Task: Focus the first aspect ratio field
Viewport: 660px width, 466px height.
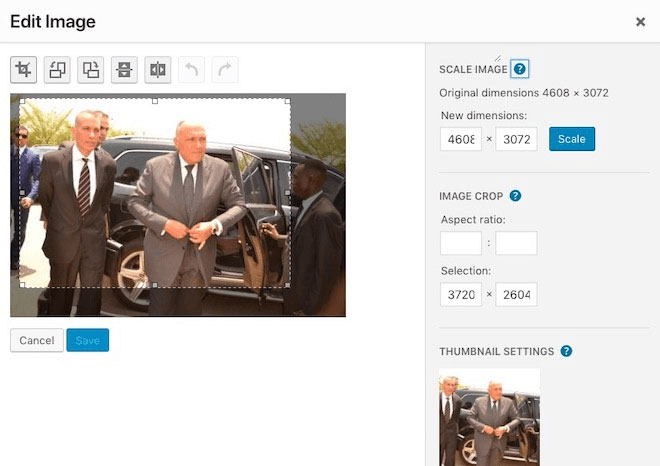Action: [x=461, y=243]
